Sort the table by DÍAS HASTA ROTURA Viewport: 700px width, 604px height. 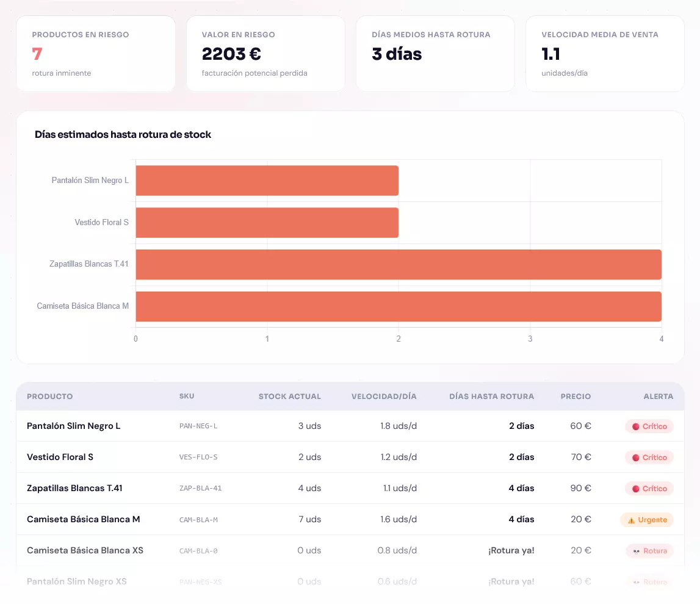point(491,396)
